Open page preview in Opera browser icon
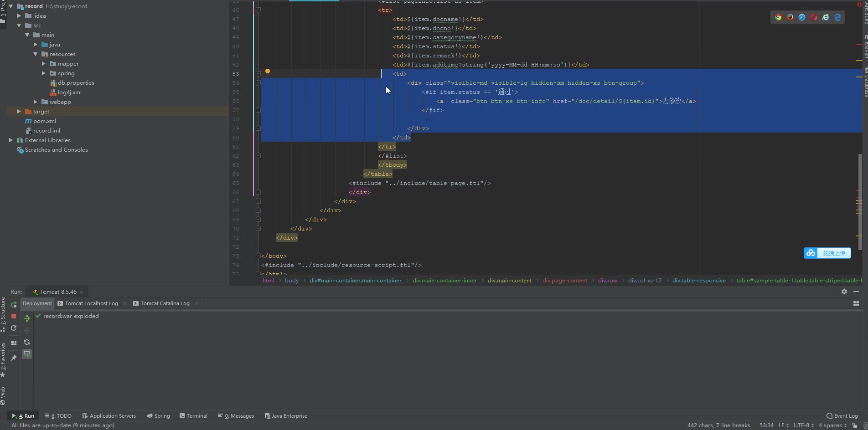 [814, 17]
